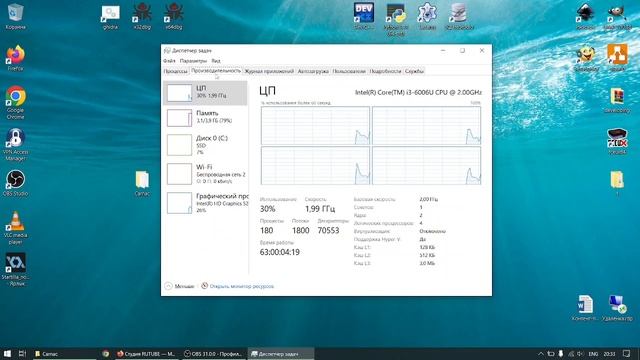Select the ЦП item in performance sidebar
The width and height of the screenshot is (640, 360).
205,93
